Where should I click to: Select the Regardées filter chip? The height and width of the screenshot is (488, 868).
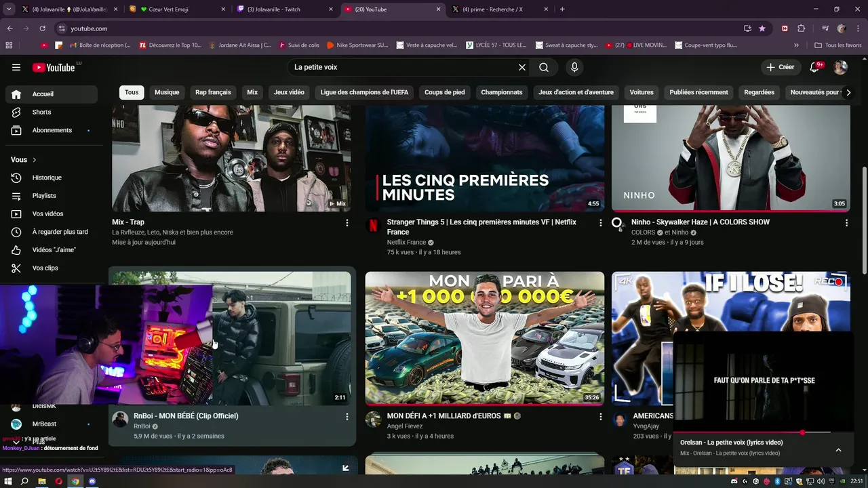pyautogui.click(x=759, y=92)
